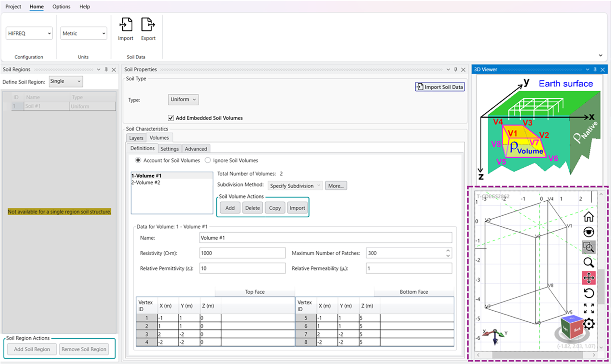
Task: Click the volume Name input field
Action: (326, 238)
